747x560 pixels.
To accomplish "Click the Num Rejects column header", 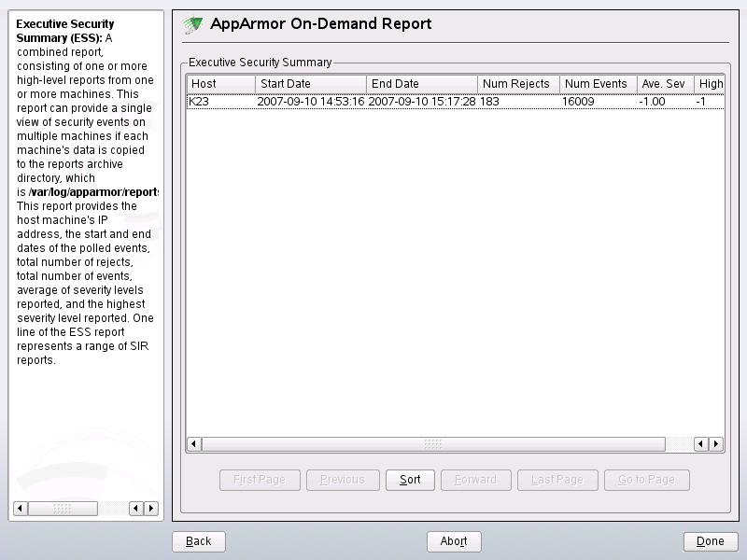I will tap(516, 84).
